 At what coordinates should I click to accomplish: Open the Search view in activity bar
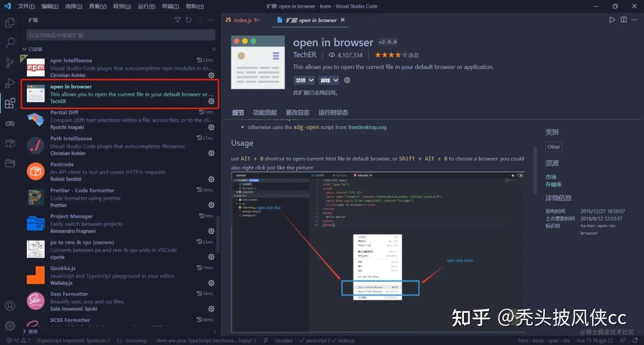(10, 43)
